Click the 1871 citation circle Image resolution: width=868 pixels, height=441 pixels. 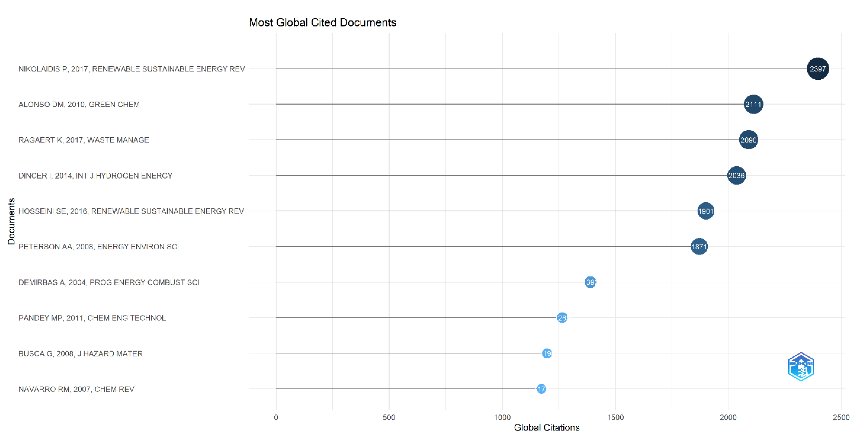point(699,247)
